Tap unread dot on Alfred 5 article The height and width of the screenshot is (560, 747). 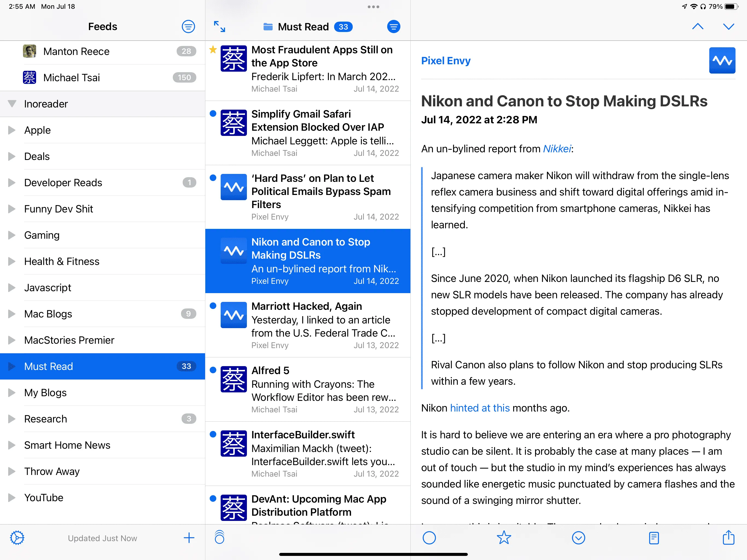coord(213,370)
